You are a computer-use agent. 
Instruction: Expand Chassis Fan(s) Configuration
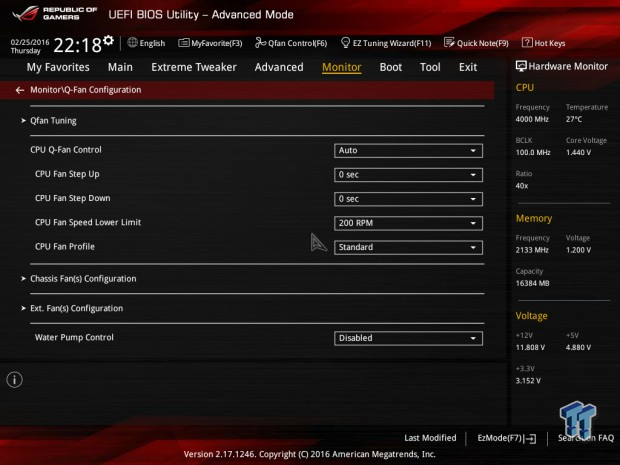click(x=83, y=279)
